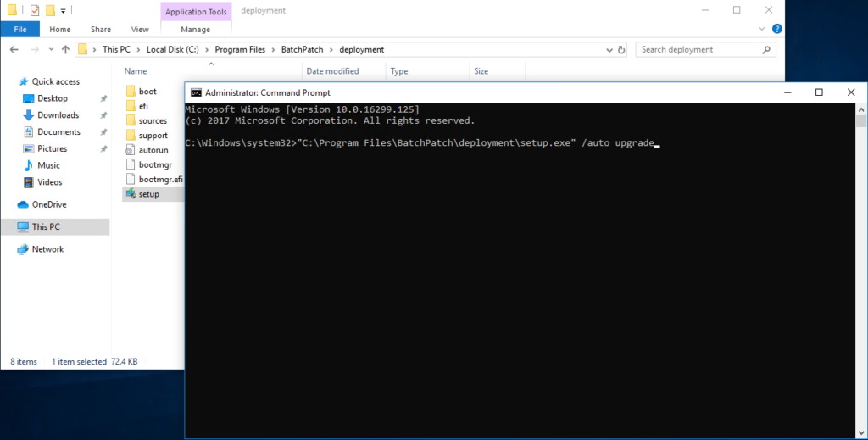Image resolution: width=868 pixels, height=440 pixels.
Task: Switch to the Home ribbon tab
Action: point(60,30)
